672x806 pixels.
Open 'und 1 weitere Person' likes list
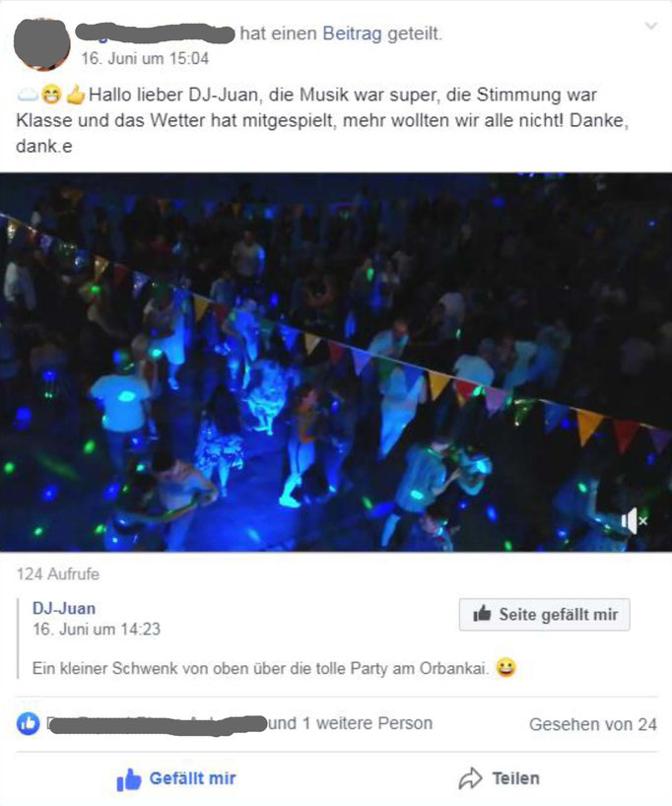pyautogui.click(x=351, y=723)
